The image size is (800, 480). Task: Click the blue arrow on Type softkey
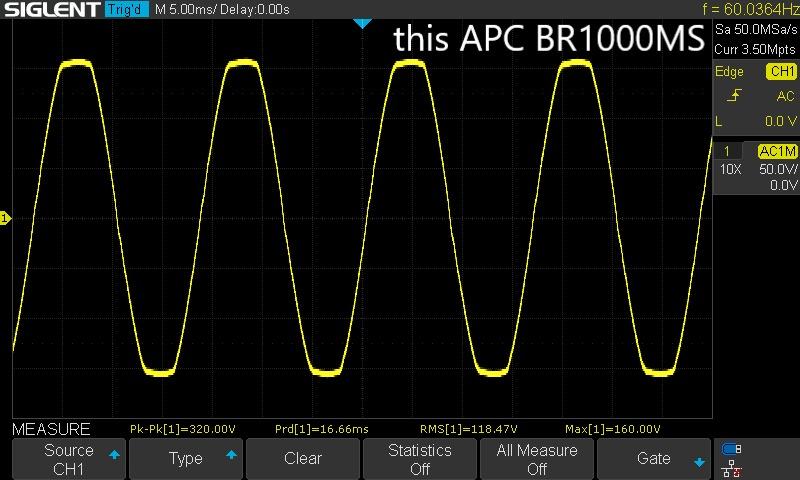pyautogui.click(x=231, y=454)
